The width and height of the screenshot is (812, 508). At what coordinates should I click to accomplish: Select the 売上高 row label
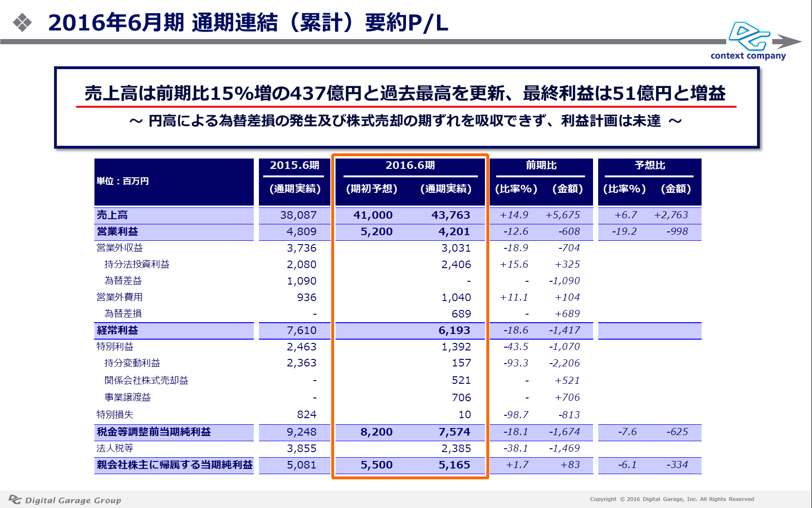point(112,215)
